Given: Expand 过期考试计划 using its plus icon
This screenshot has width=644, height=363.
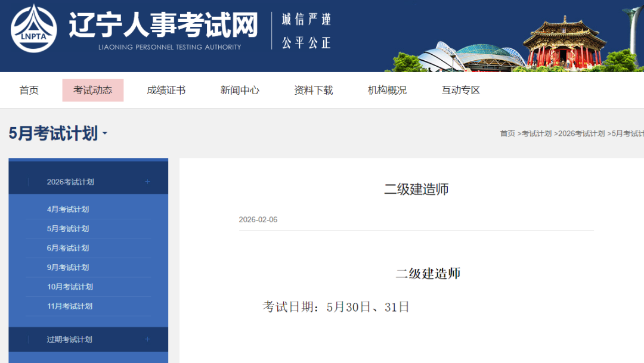Looking at the screenshot, I should 147,339.
